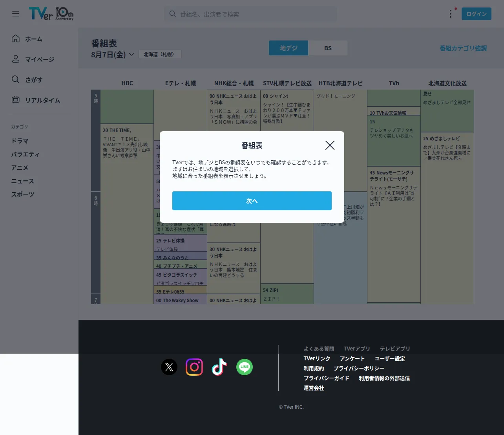504x435 pixels.
Task: Click the さがす search icon in sidebar
Action: [16, 79]
